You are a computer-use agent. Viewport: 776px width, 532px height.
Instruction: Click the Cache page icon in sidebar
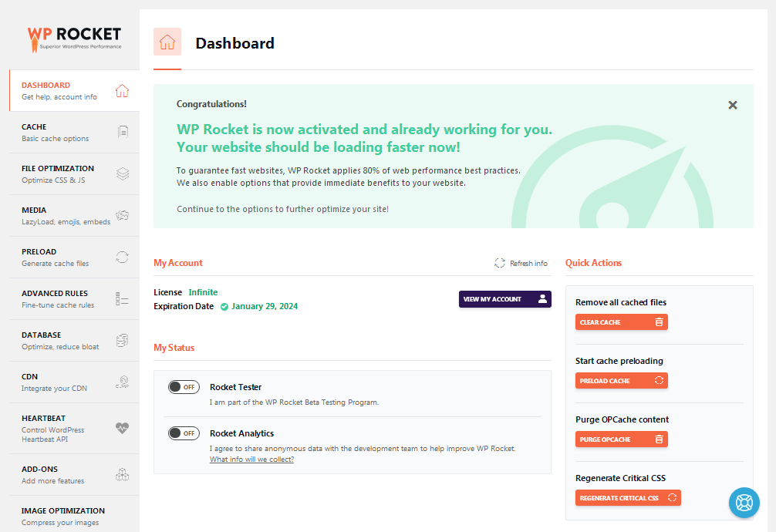123,133
